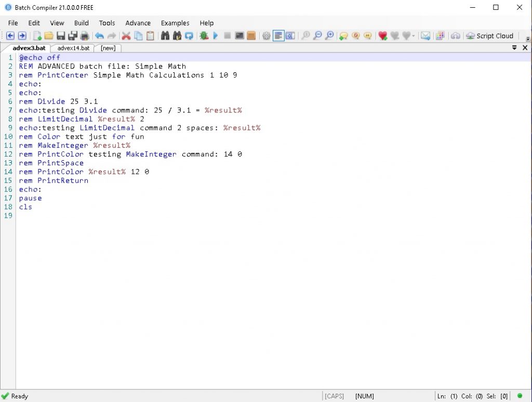The width and height of the screenshot is (532, 402).
Task: Click the orange build package icon
Action: [251, 36]
